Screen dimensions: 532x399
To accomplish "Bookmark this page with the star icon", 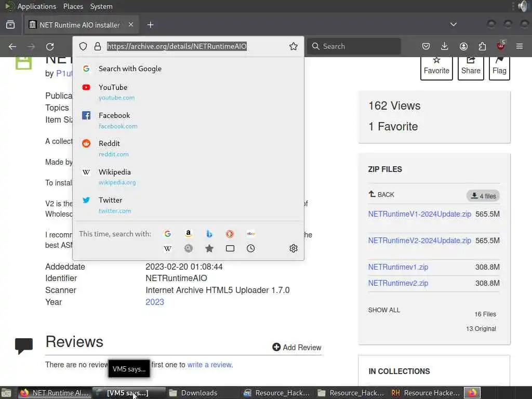I will [294, 46].
